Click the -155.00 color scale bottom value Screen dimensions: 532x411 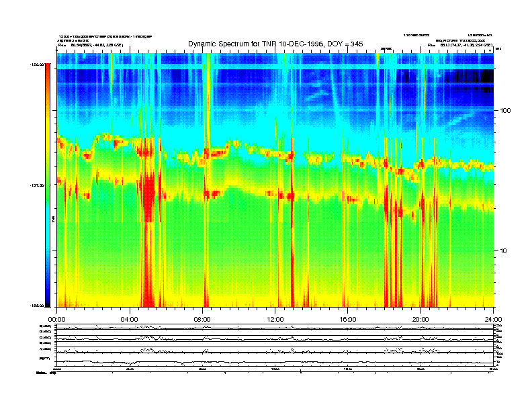pyautogui.click(x=37, y=306)
